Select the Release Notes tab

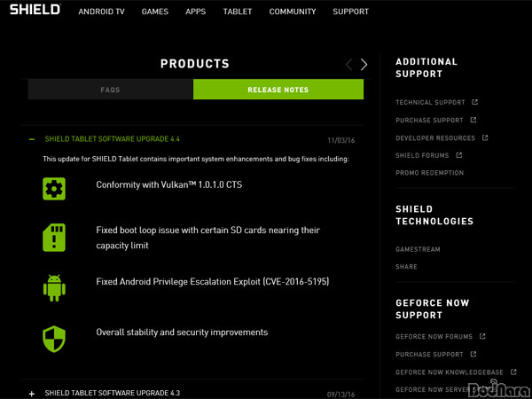(x=278, y=90)
